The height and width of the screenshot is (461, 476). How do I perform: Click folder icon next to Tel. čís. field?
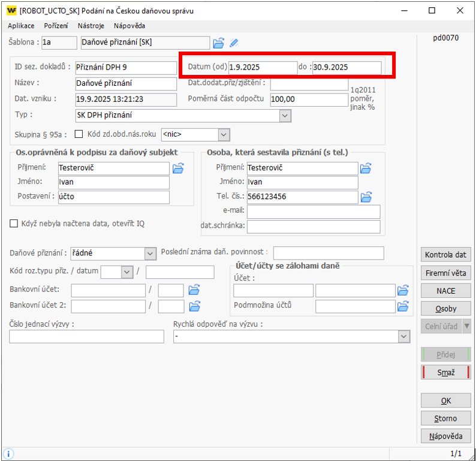(x=366, y=197)
